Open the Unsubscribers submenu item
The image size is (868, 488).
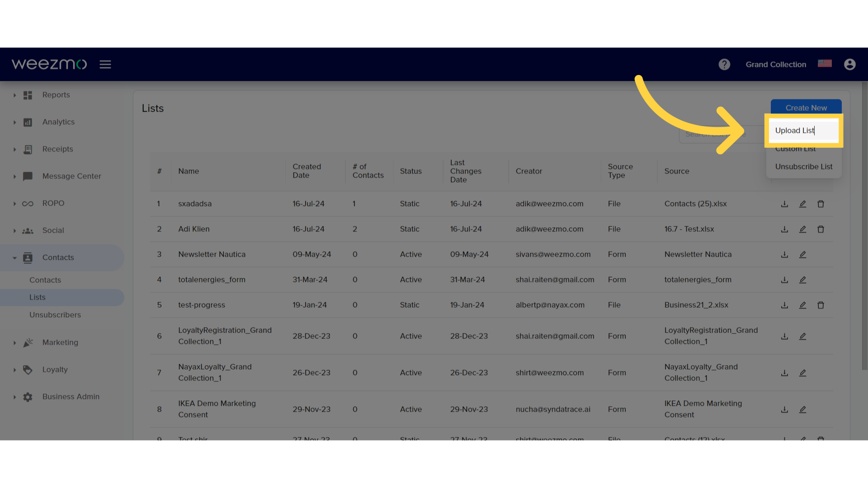tap(55, 315)
